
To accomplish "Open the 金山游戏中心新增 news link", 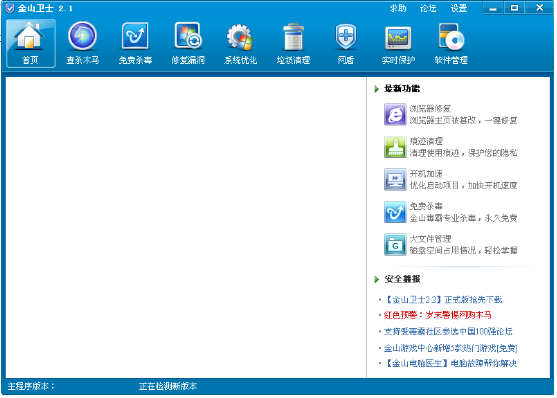I will (450, 348).
